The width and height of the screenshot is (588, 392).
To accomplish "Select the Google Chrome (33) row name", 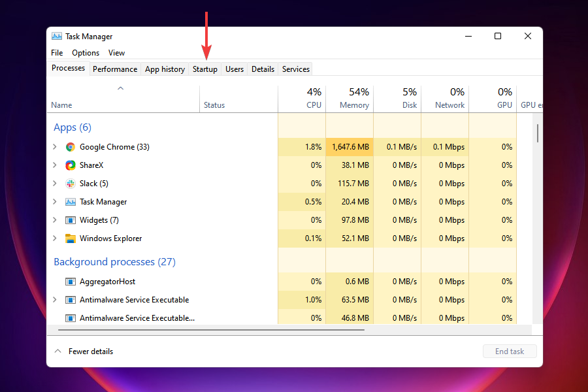I will (x=114, y=147).
